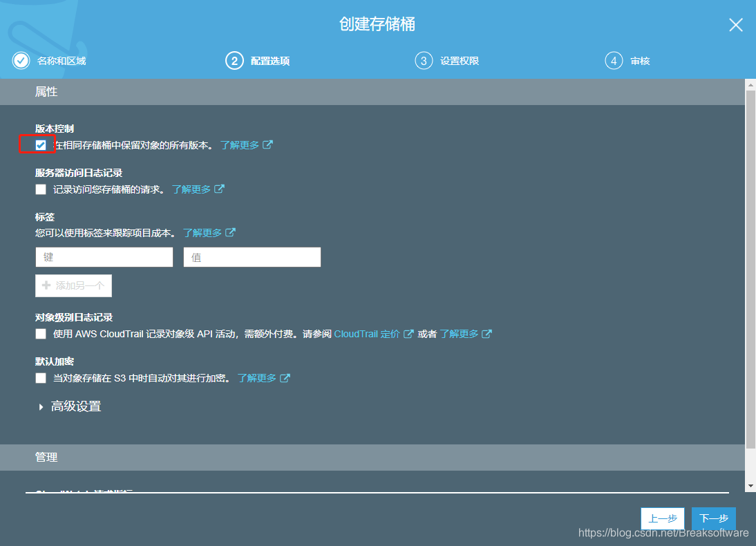This screenshot has width=756, height=546.
Task: Click the step 4 circle icon
Action: tap(614, 61)
